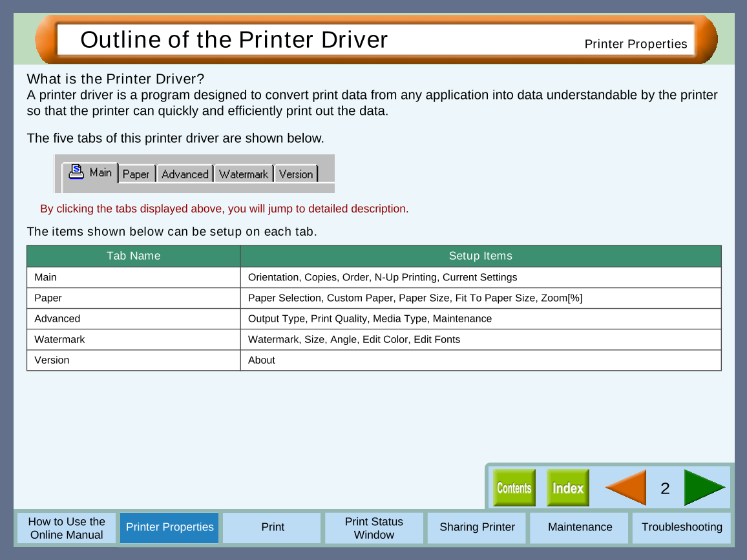Click the 'Orientation, Copies, Order' setup items cell

click(481, 277)
